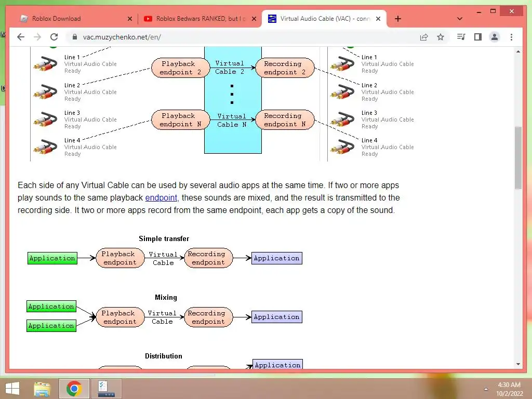
Task: Click Playback endpoint in Simple transfer
Action: click(120, 258)
